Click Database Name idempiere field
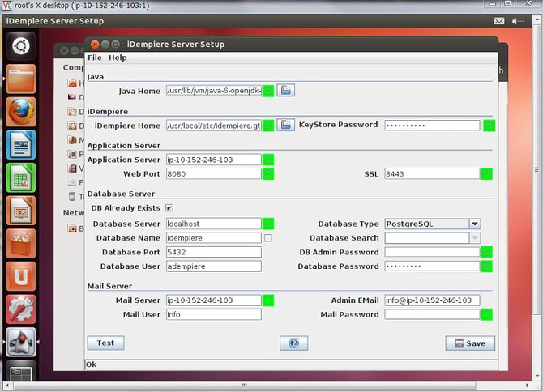Image resolution: width=543 pixels, height=392 pixels. point(214,237)
